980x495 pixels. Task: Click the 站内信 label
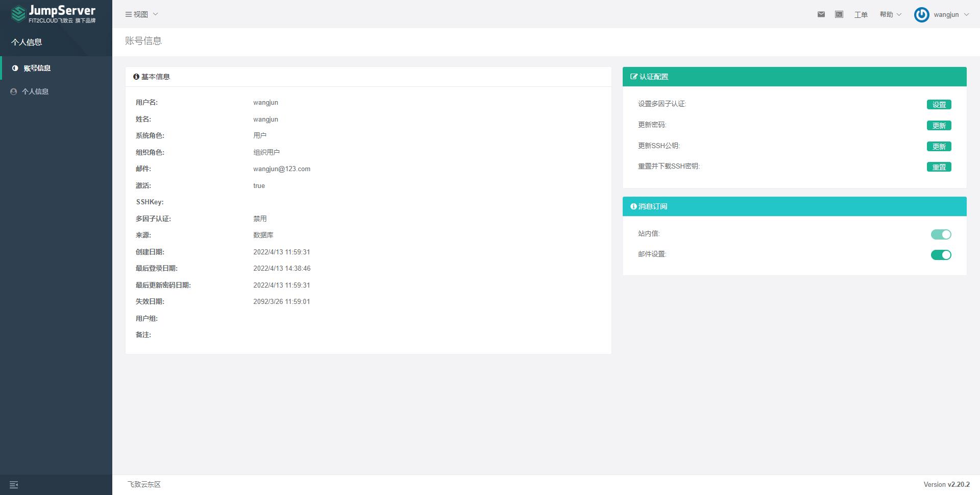(x=649, y=233)
